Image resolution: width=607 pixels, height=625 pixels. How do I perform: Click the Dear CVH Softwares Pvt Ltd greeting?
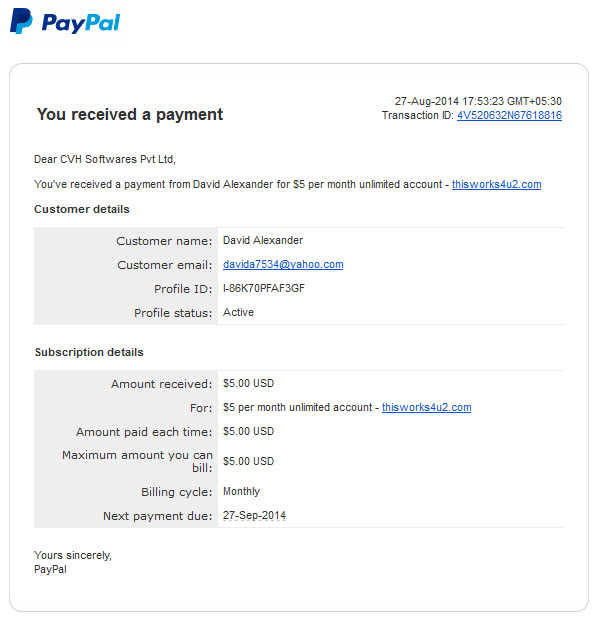click(x=105, y=159)
